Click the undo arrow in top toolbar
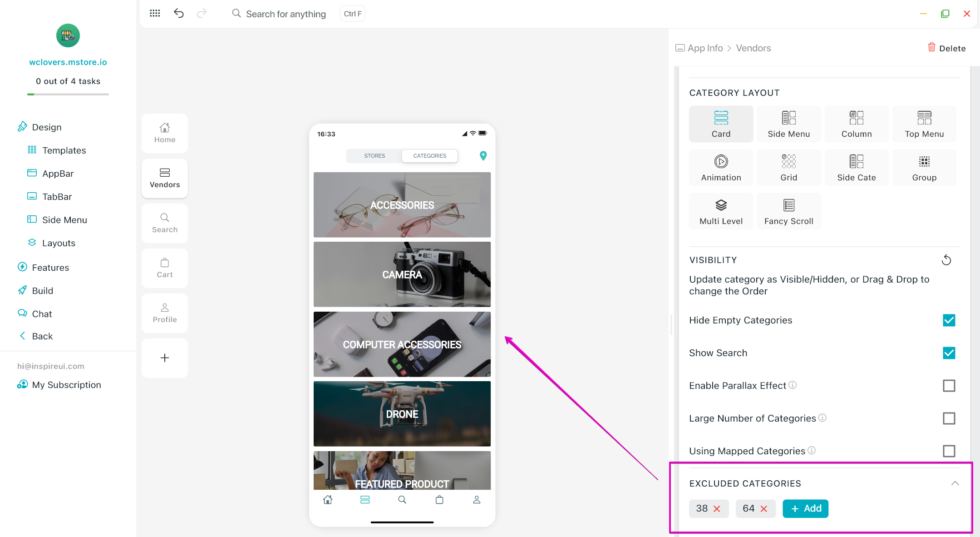980x537 pixels. coord(178,14)
